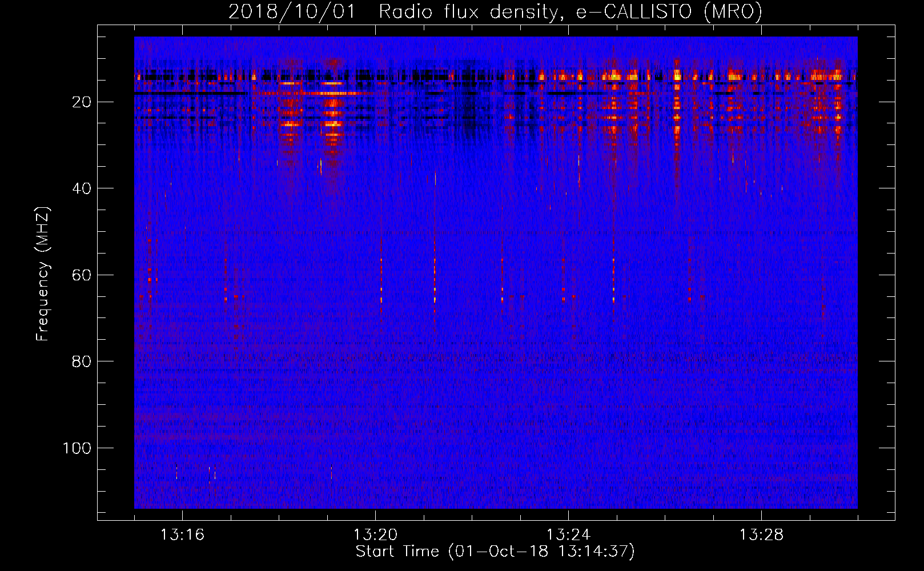Click the frequency tick label '80'
Viewport: 924px width, 571px height.
pos(82,361)
